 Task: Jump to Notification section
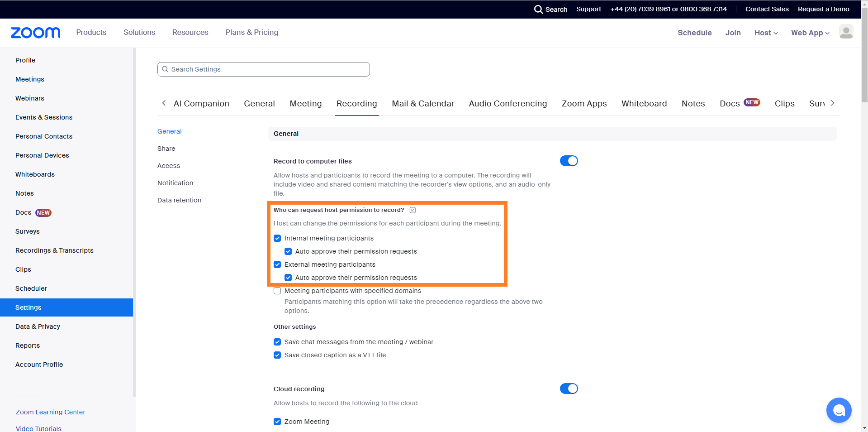click(175, 183)
